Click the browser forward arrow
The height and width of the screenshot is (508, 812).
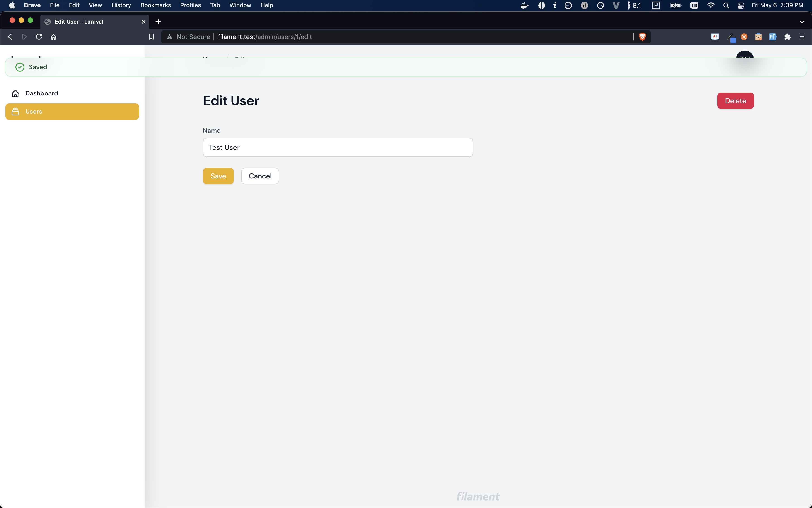[24, 37]
